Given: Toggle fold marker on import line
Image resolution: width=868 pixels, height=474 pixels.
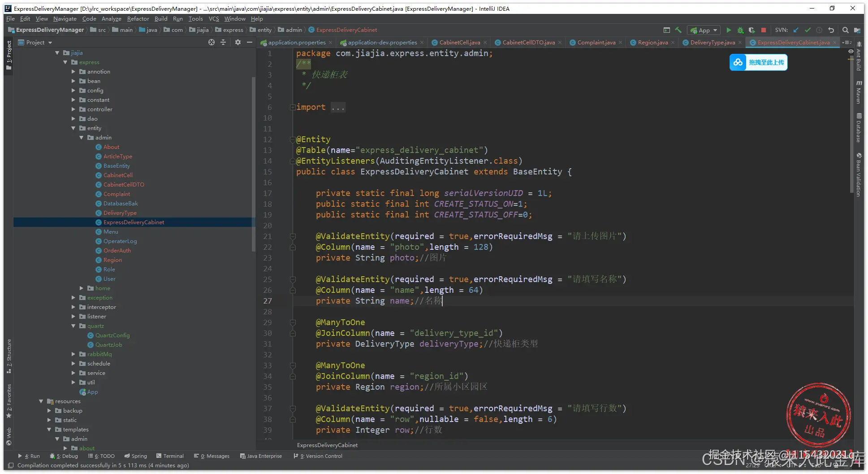Looking at the screenshot, I should [292, 107].
